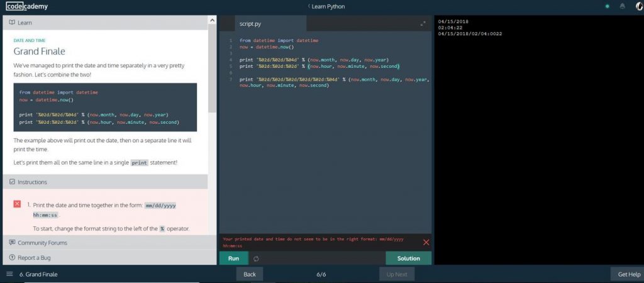This screenshot has height=283, width=644.
Task: Run the code with Run button
Action: coord(234,258)
